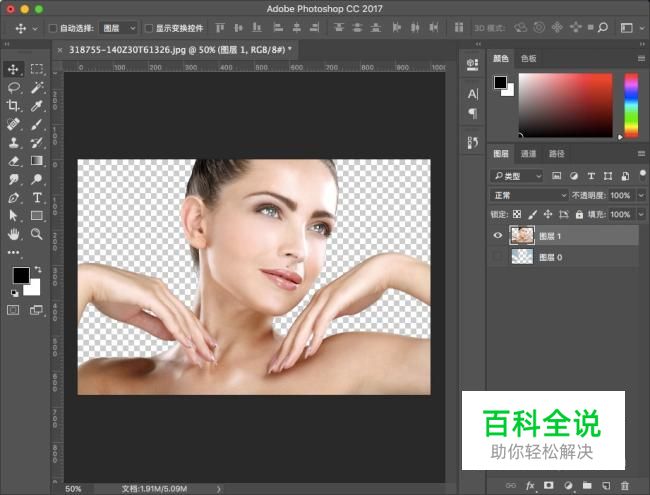Select the Eraser tool

point(13,161)
